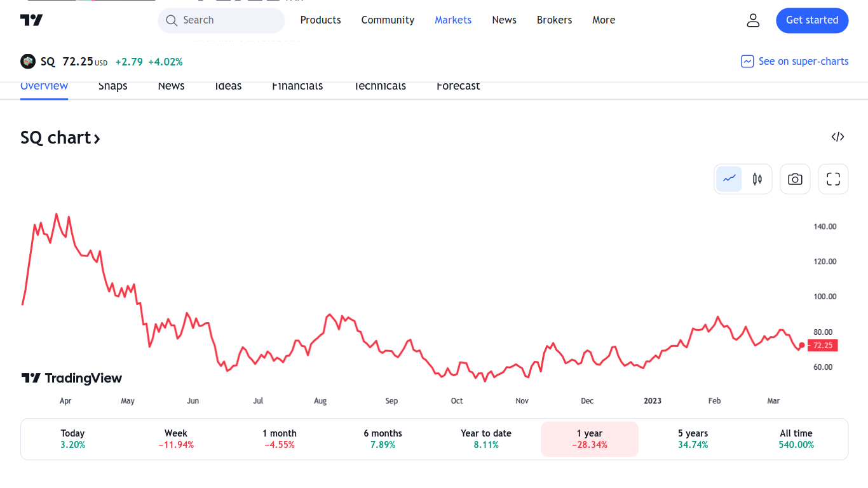Click the embed code icon
The height and width of the screenshot is (488, 868).
point(837,137)
